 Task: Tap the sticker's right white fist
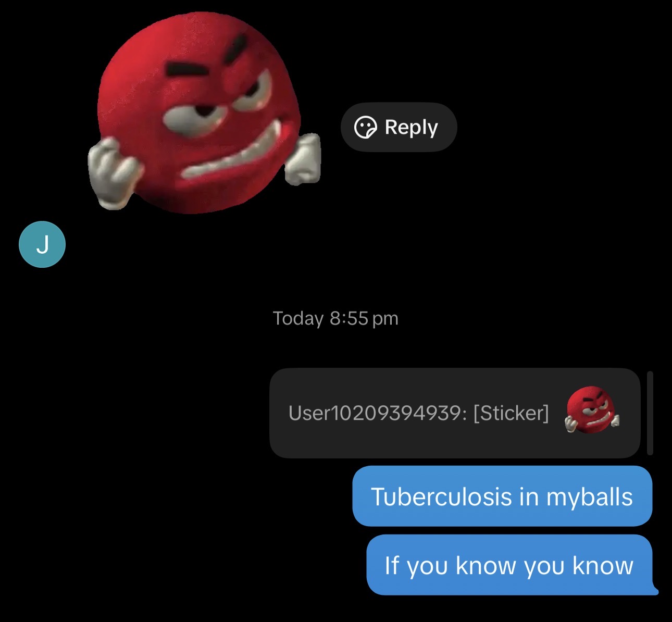click(303, 158)
